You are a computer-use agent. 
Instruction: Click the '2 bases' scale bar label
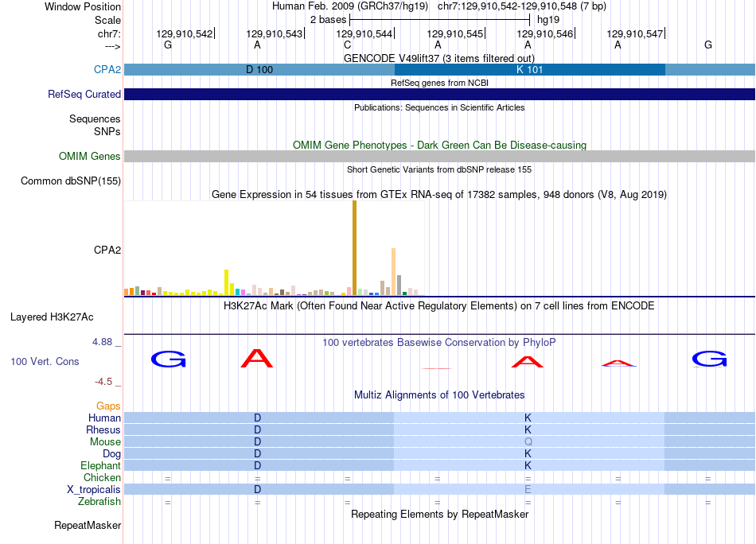click(328, 20)
